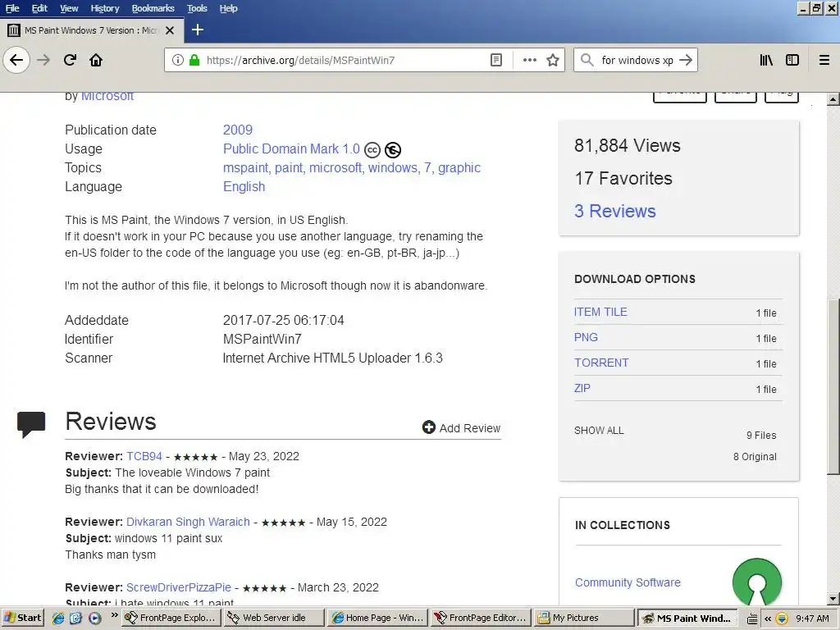Click the Reviews speech bubble icon
840x630 pixels.
tap(31, 424)
